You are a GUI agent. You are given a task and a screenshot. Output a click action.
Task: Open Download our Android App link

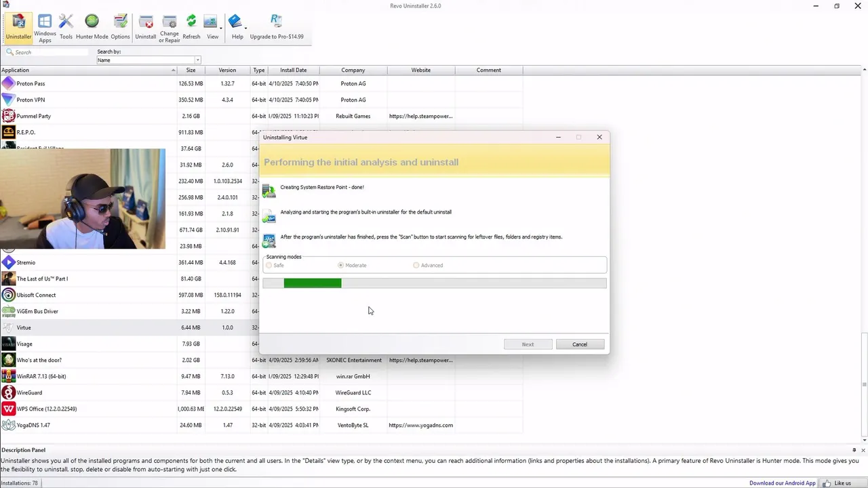(783, 483)
